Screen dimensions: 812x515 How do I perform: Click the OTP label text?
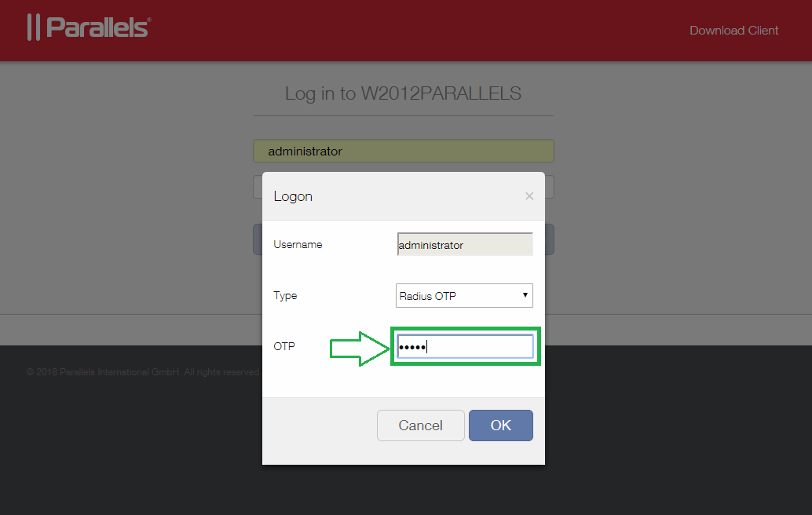(x=284, y=346)
